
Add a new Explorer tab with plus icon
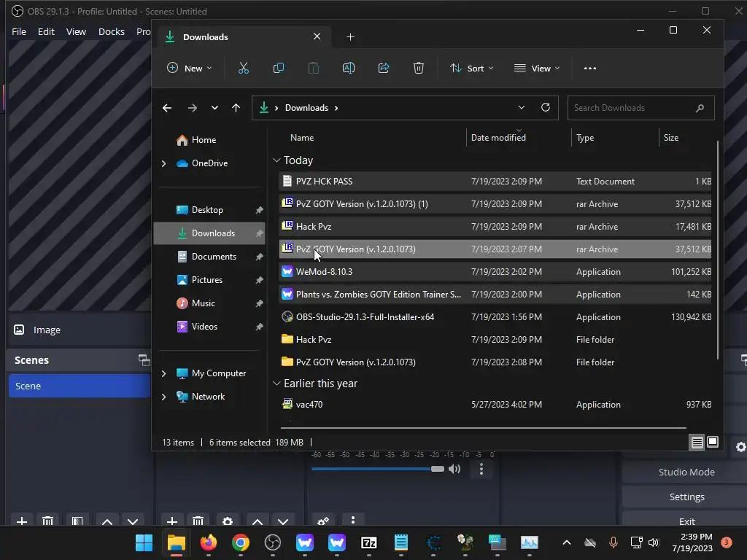point(350,36)
